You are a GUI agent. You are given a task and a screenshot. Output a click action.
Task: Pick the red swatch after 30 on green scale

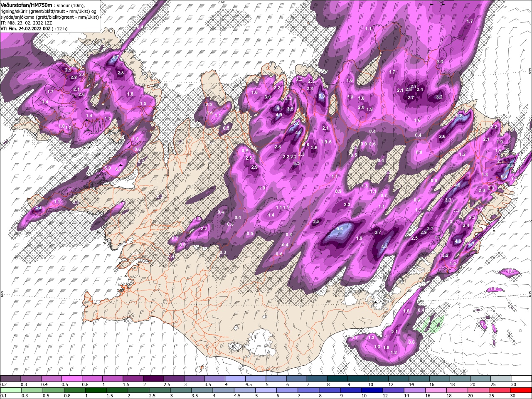point(521,390)
